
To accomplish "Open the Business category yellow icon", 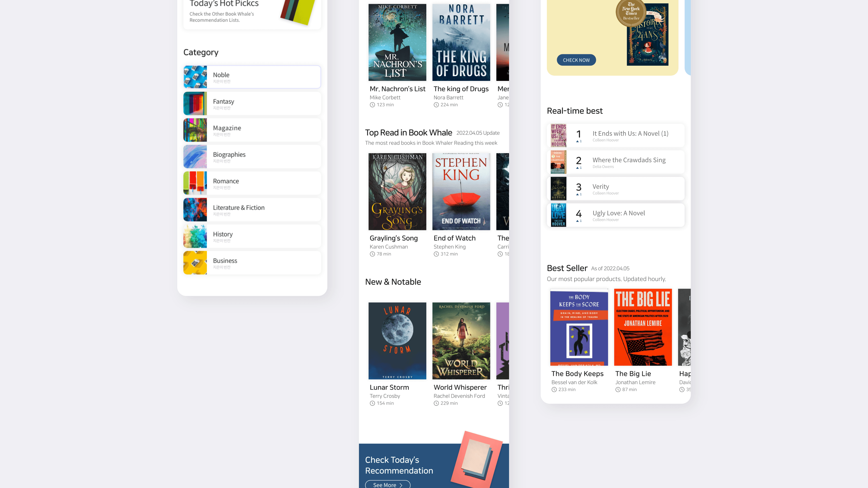I will click(x=195, y=263).
